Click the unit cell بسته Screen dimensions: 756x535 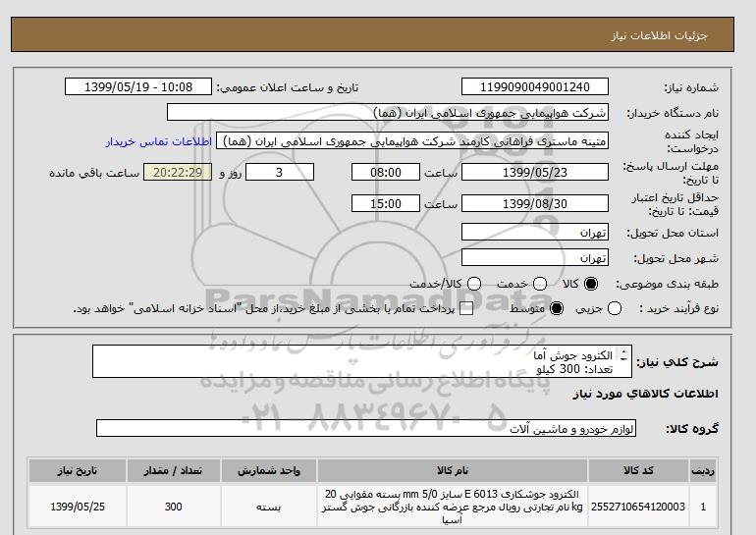point(269,507)
